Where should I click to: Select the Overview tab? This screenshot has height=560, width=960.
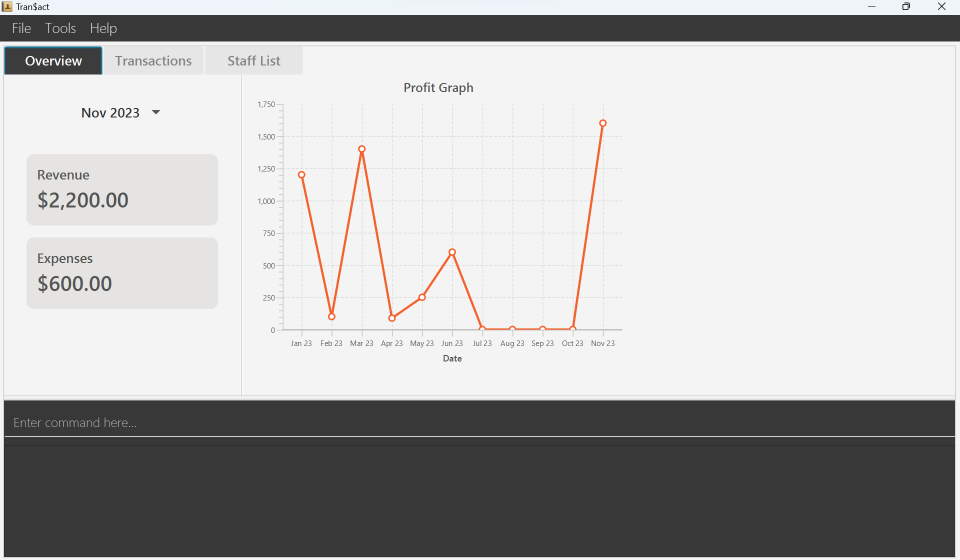[x=53, y=61]
